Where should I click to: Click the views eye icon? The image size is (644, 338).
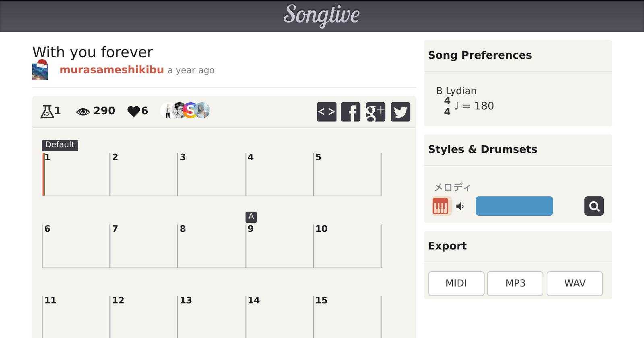83,111
